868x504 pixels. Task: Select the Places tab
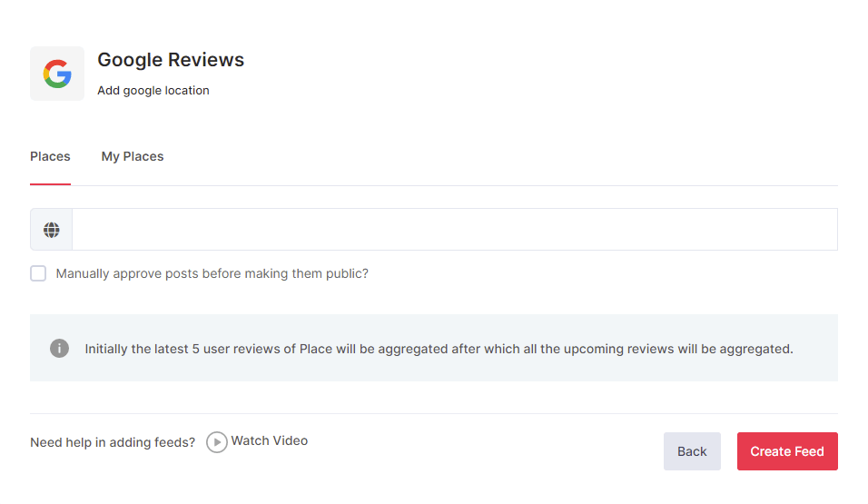(x=50, y=156)
